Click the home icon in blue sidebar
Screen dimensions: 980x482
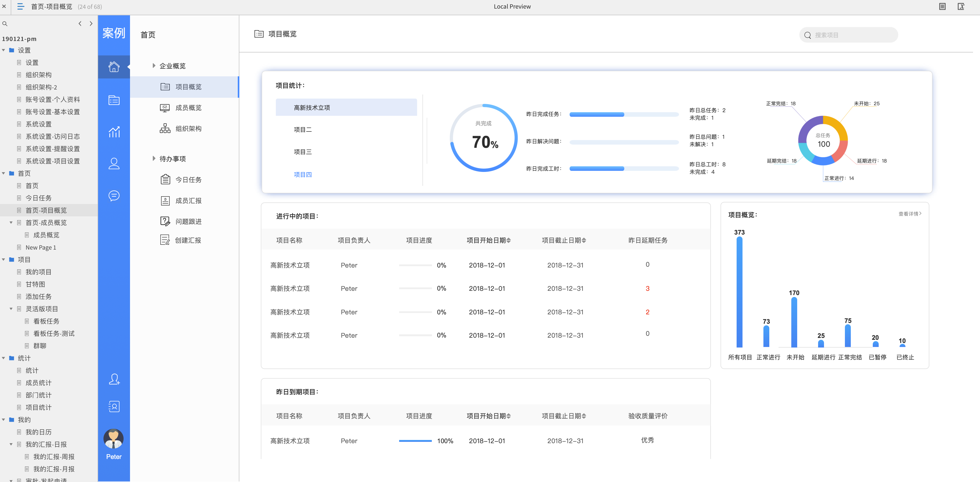114,66
